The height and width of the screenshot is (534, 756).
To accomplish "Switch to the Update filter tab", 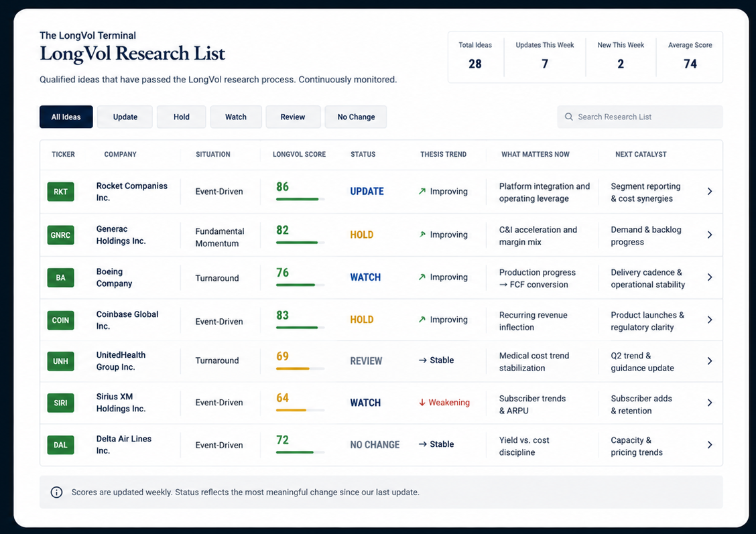I will click(125, 117).
